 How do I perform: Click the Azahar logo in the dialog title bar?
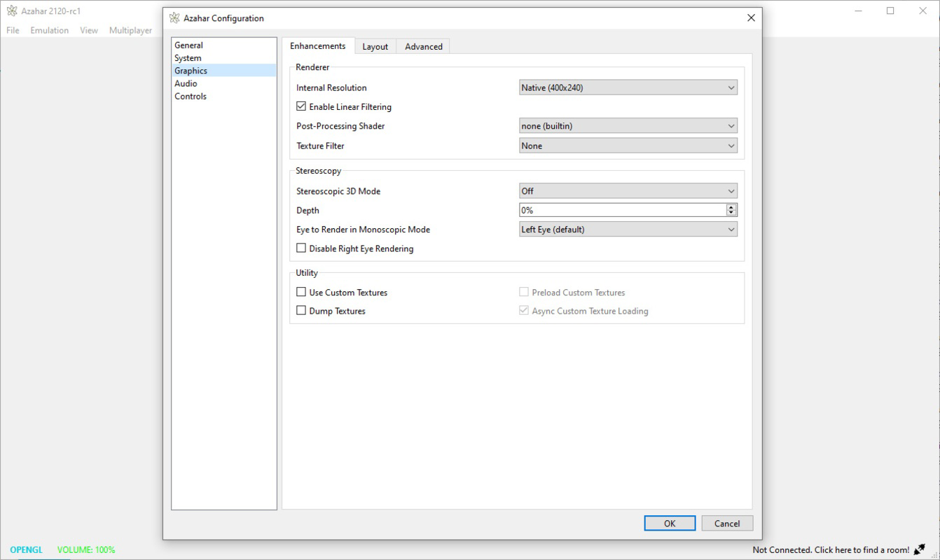click(174, 18)
